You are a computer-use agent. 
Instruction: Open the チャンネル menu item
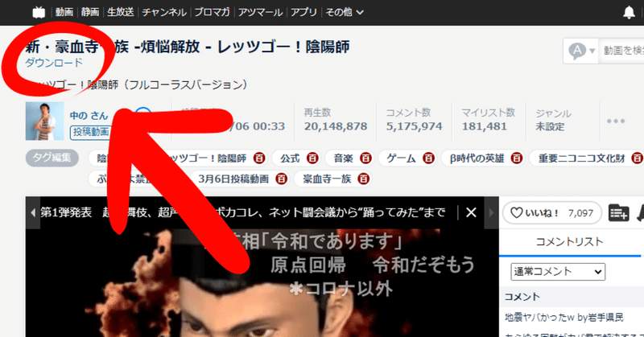[164, 12]
